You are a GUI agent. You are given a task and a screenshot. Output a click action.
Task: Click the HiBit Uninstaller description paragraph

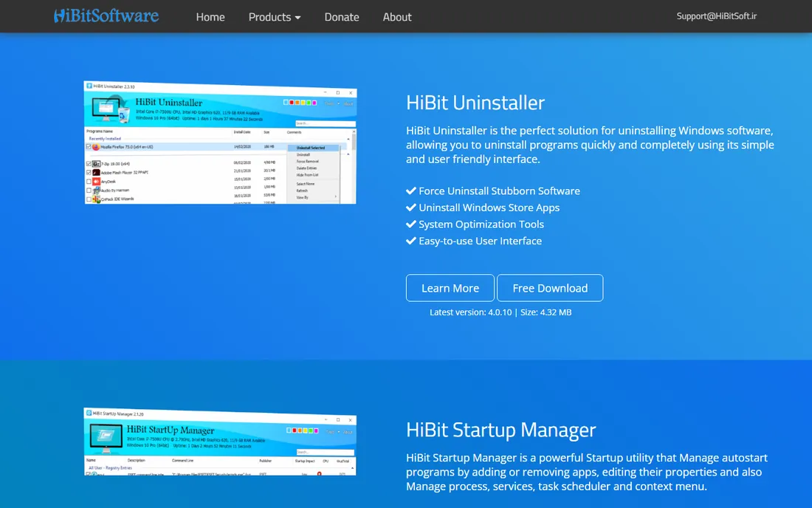tap(590, 145)
